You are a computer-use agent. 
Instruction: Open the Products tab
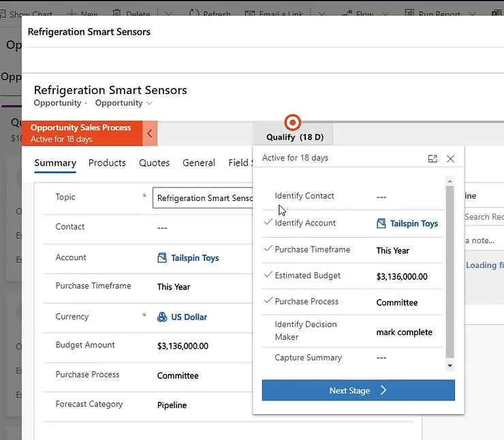107,163
